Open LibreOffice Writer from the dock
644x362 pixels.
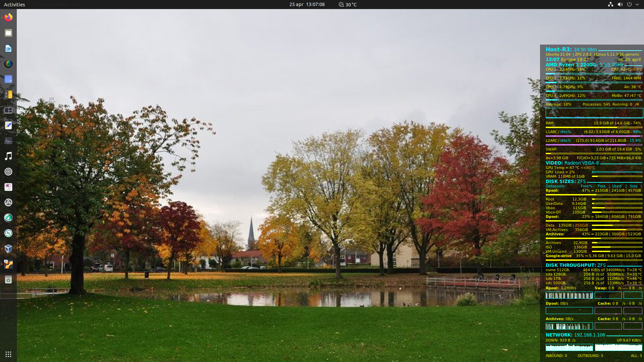click(x=8, y=48)
